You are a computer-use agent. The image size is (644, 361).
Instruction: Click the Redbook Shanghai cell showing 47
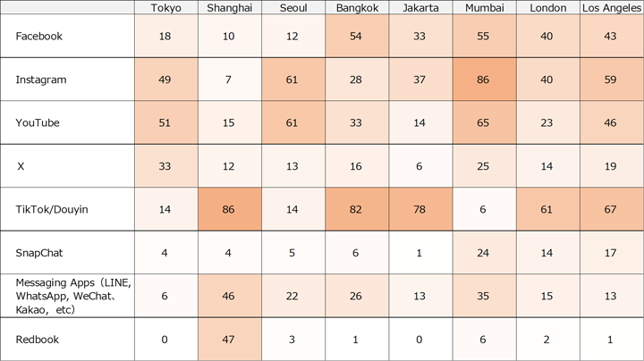coord(230,339)
